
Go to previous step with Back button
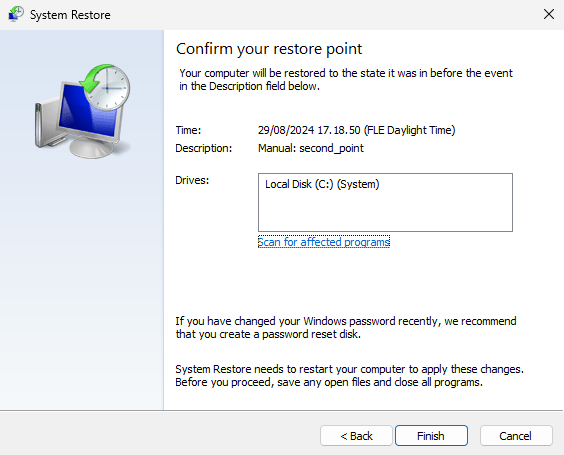356,436
